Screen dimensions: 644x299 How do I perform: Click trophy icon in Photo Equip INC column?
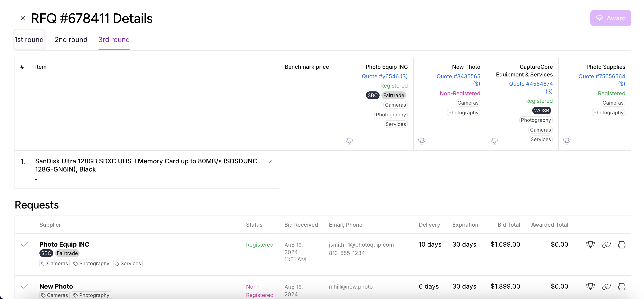point(349,141)
